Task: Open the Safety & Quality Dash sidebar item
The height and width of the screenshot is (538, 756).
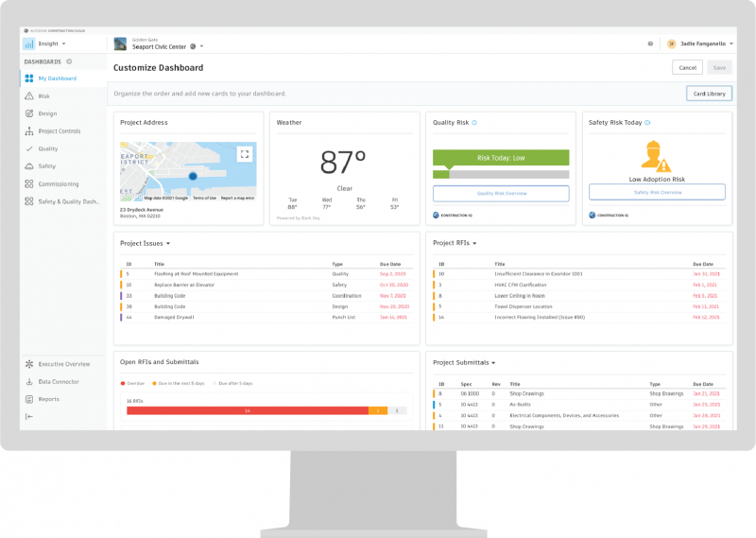Action: coord(63,201)
